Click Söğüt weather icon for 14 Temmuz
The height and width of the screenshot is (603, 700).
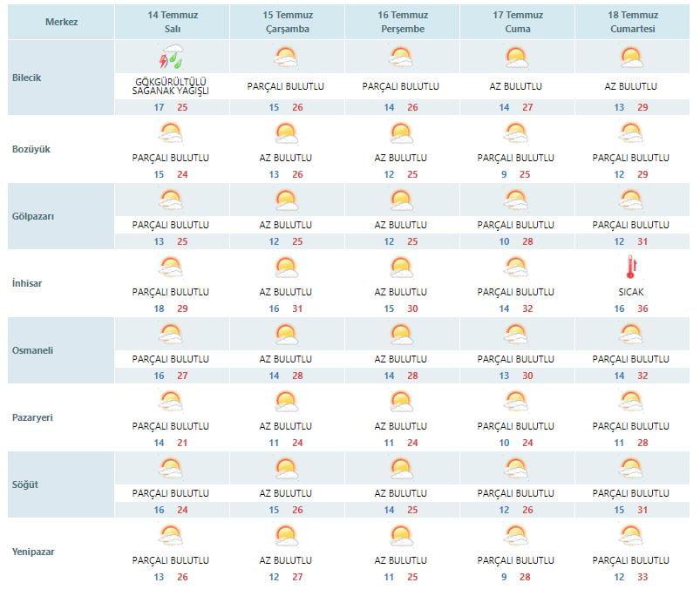pos(171,469)
